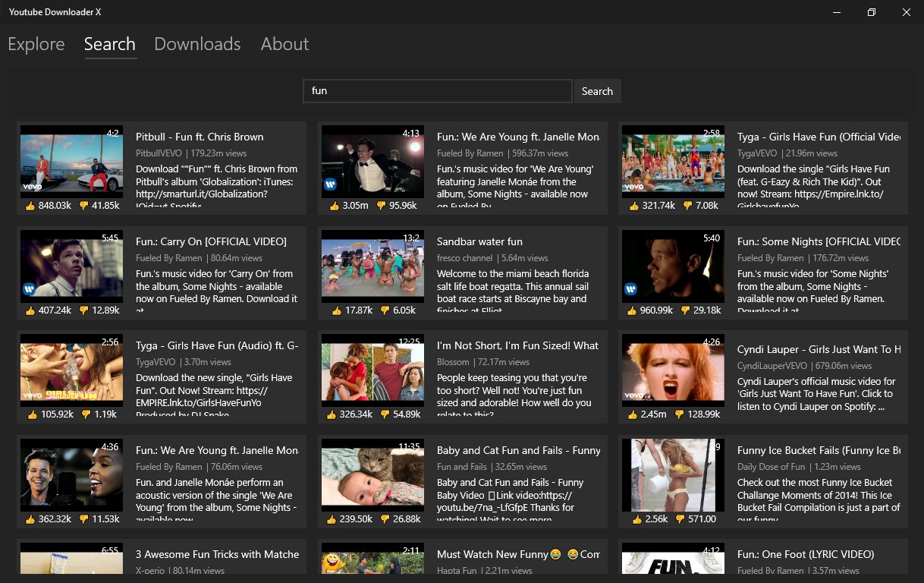The width and height of the screenshot is (924, 583).
Task: Click channel name 'CyndiLauperVEVO'
Action: coord(773,366)
